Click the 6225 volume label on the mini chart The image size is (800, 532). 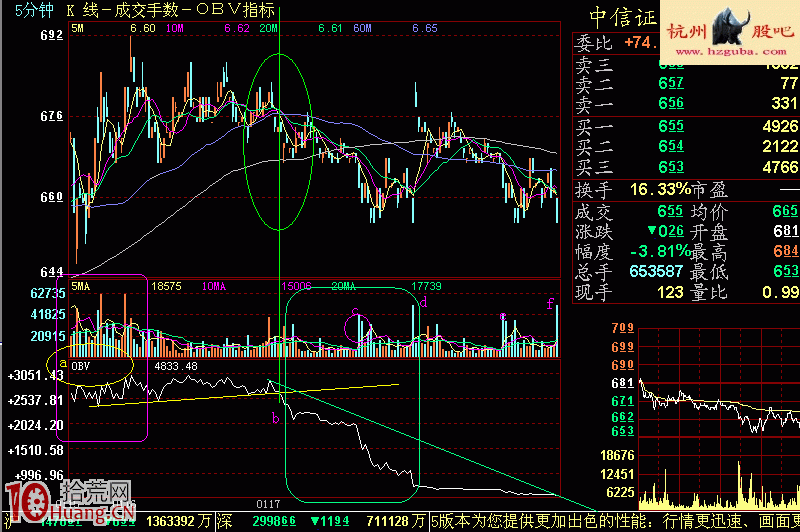coord(620,493)
